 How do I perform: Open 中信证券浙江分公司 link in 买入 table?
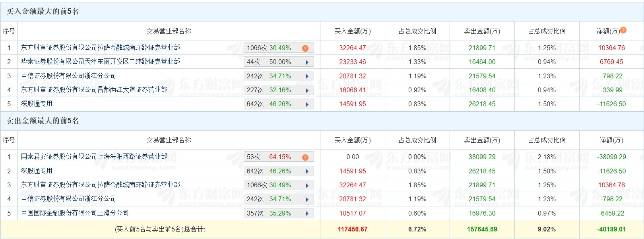click(69, 76)
